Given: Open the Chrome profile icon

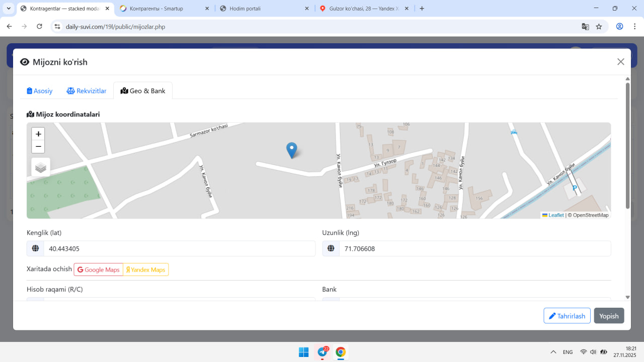Looking at the screenshot, I should pyautogui.click(x=620, y=27).
